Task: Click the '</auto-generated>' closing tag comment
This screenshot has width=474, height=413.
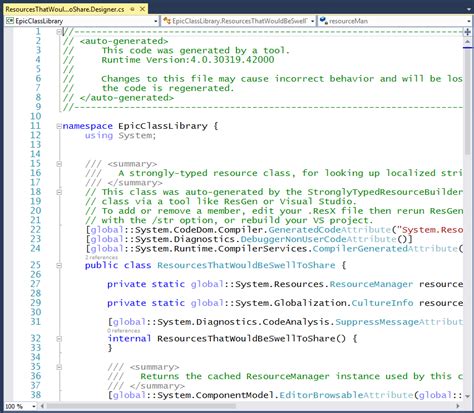Action: pos(127,98)
